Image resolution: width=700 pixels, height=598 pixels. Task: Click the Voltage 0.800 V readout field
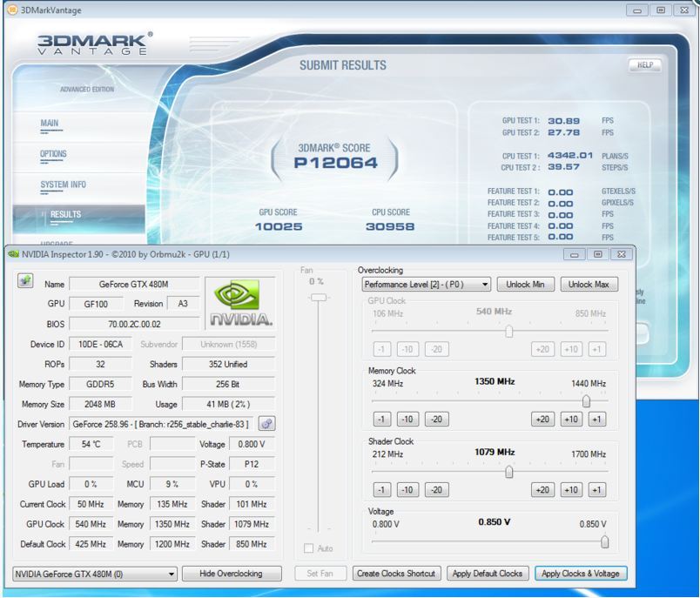(252, 444)
